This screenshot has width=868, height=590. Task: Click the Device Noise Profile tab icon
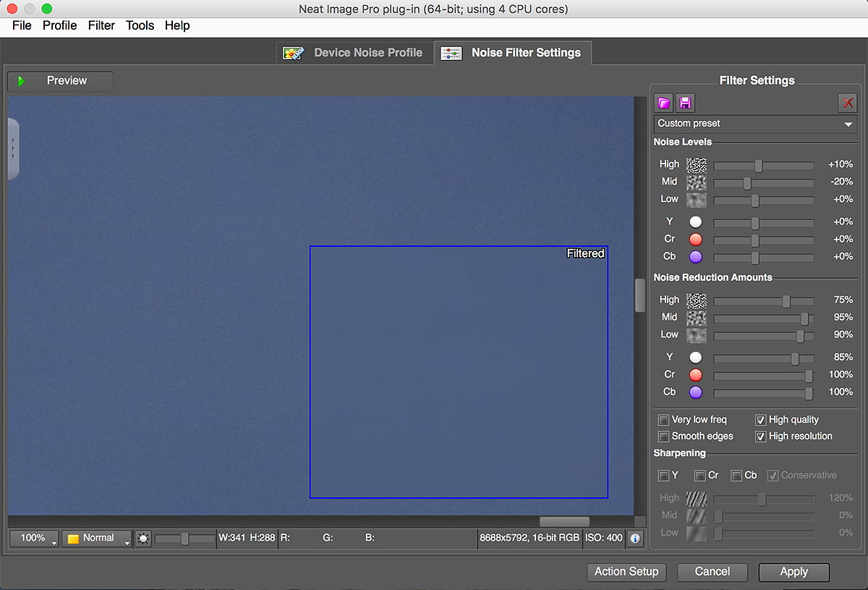pos(294,53)
